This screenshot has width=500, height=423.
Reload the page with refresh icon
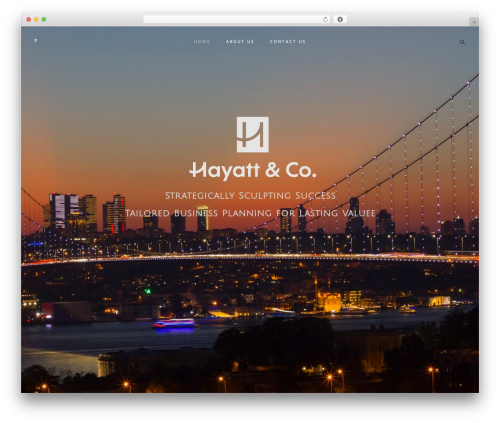pyautogui.click(x=325, y=19)
